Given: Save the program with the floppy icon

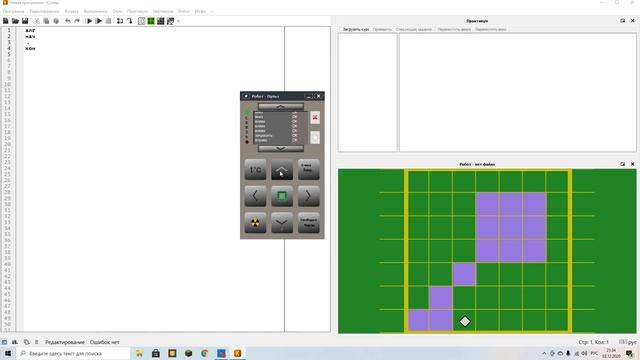Looking at the screenshot, I should (25, 21).
